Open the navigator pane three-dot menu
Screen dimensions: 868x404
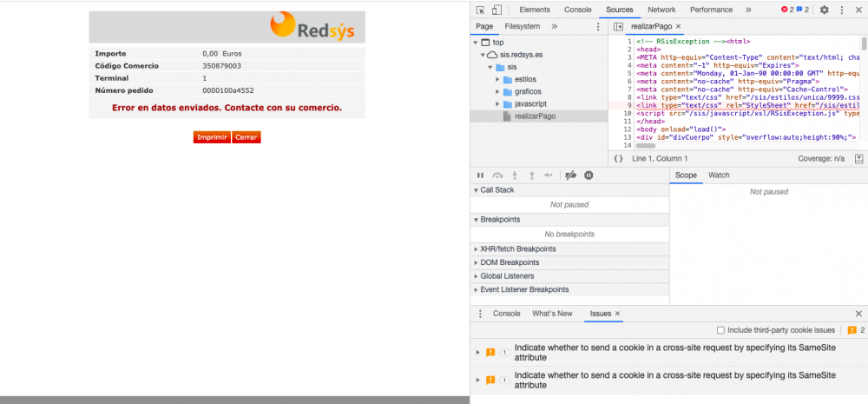pyautogui.click(x=598, y=27)
